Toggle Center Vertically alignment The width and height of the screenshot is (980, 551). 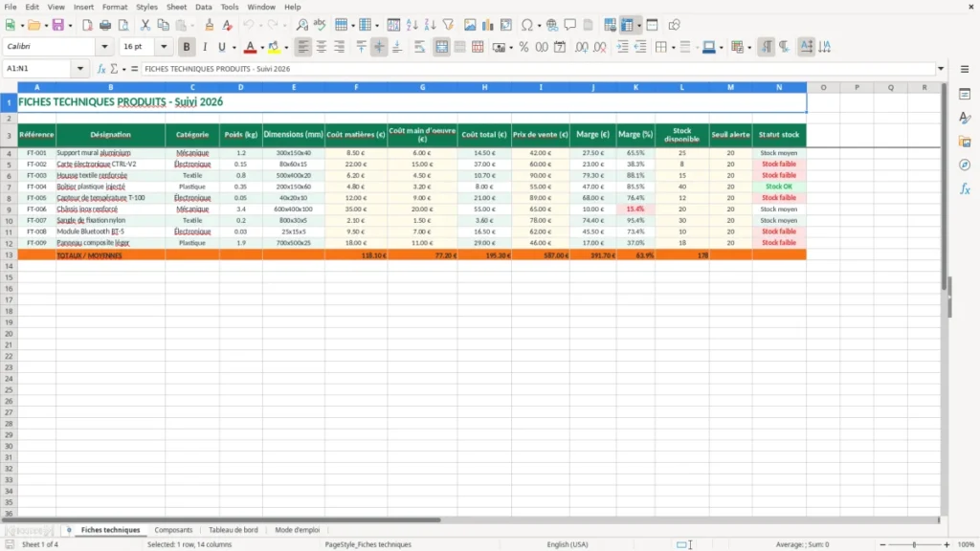click(x=379, y=47)
